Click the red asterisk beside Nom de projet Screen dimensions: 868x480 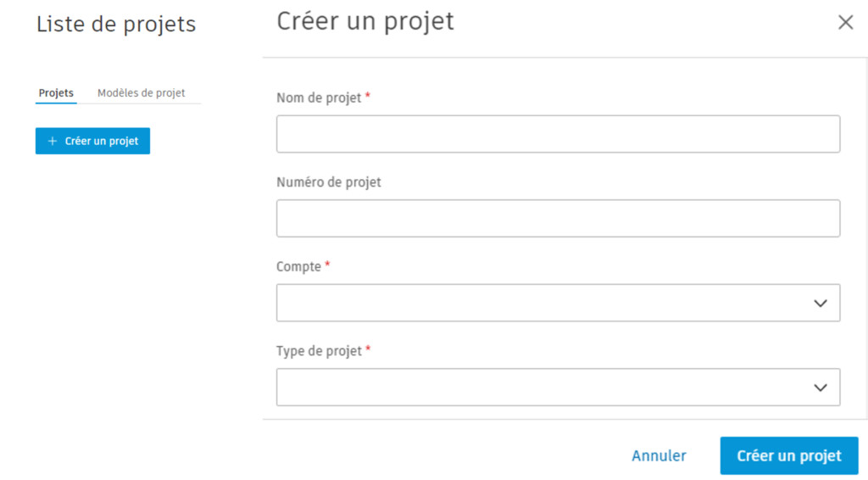368,97
